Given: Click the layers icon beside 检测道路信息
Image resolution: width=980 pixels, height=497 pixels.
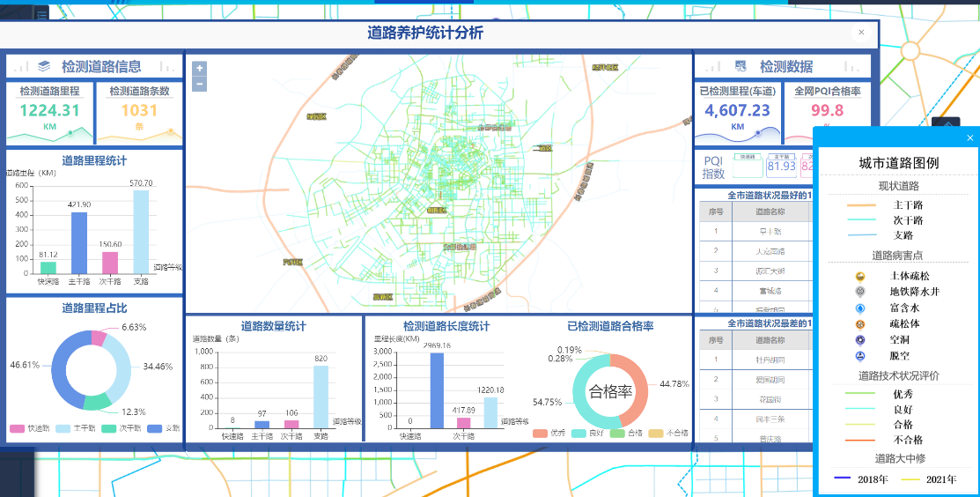Looking at the screenshot, I should tap(44, 66).
